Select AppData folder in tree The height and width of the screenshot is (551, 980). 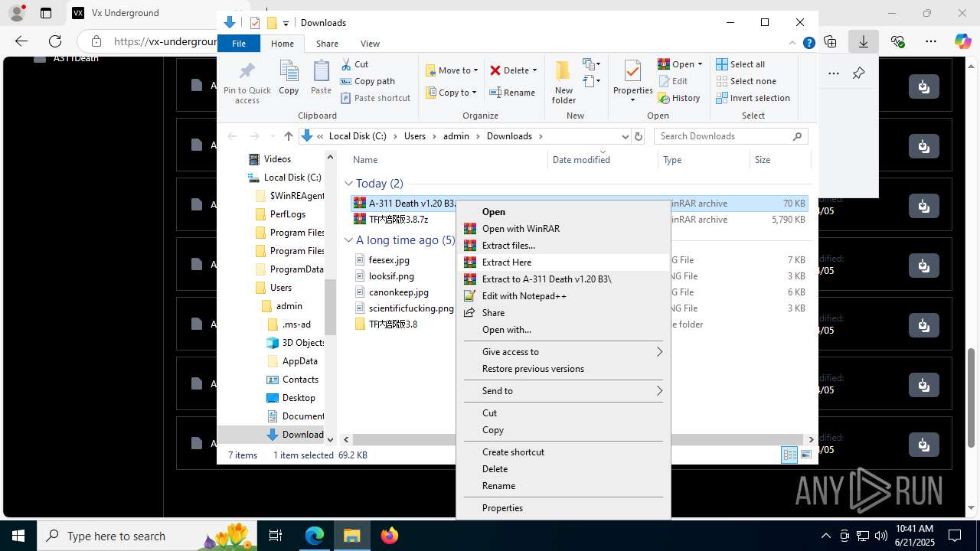coord(299,361)
